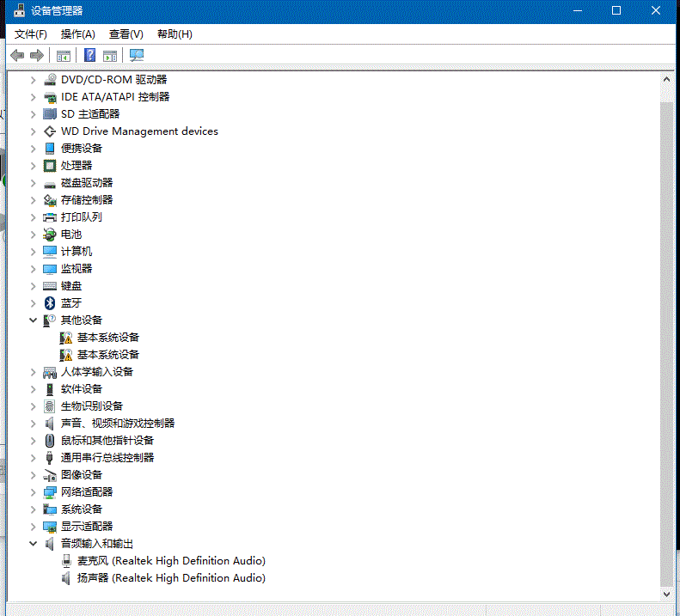This screenshot has height=616, width=680.
Task: Click the 存储控制器 icon
Action: tap(50, 200)
